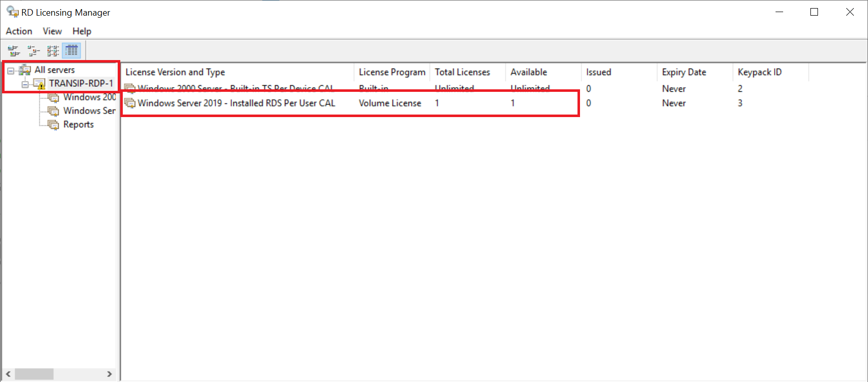Click the Reports tree node icon

[53, 125]
